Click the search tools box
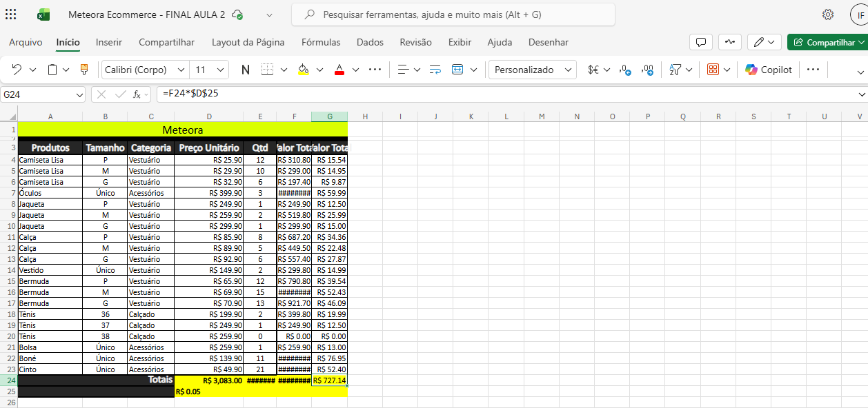This screenshot has height=408, width=868. 453,14
